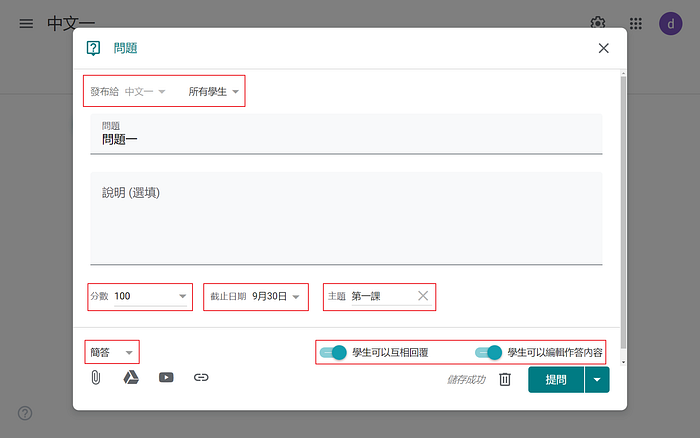Click the dialog's vertical scrollbar

click(623, 212)
